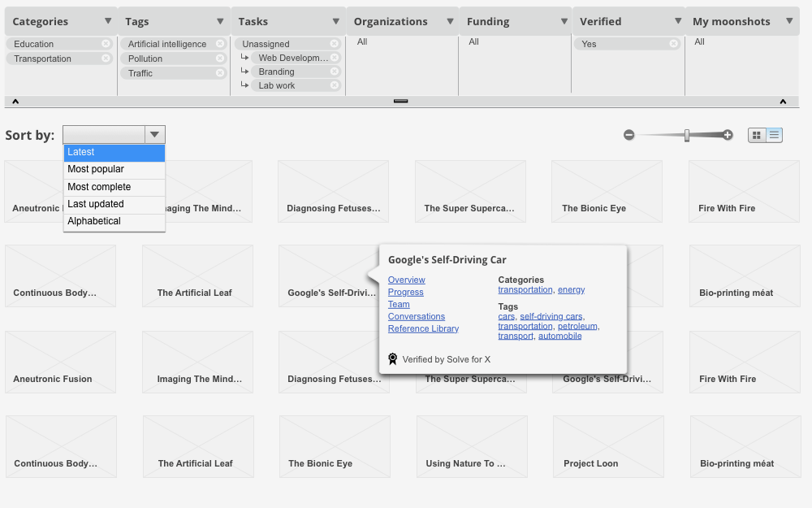Open the Categories filter dropdown
Screen dimensions: 812x508
[108, 21]
